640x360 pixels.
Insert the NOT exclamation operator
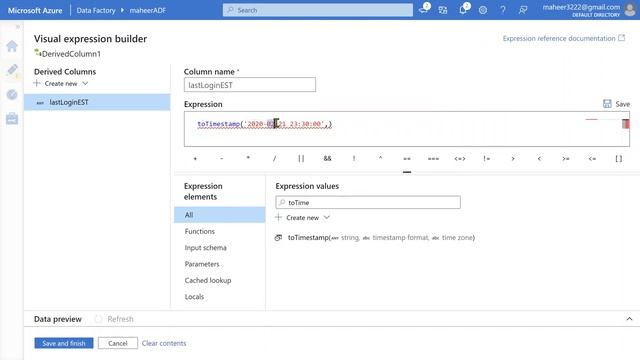(x=354, y=158)
